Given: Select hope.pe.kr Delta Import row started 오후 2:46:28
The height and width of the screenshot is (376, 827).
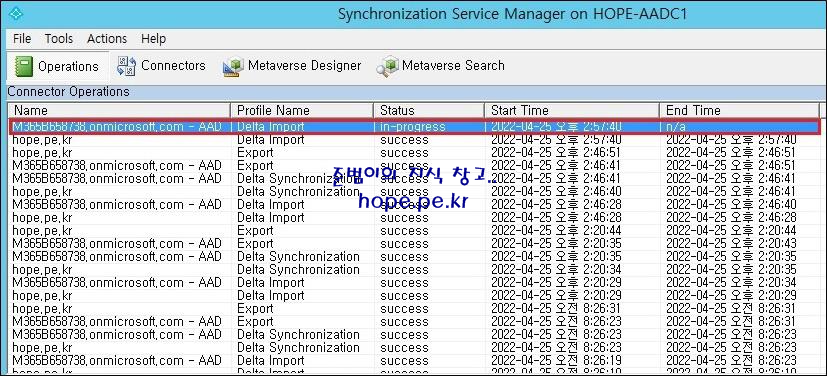Looking at the screenshot, I should (414, 218).
